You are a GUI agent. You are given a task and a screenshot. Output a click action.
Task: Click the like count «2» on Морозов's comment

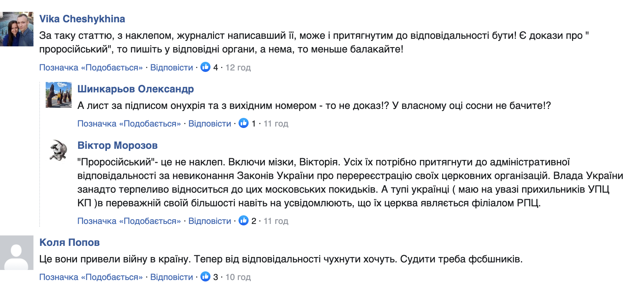click(254, 221)
